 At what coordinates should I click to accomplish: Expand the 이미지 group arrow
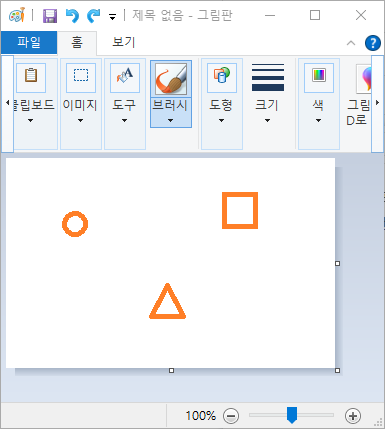[x=80, y=120]
